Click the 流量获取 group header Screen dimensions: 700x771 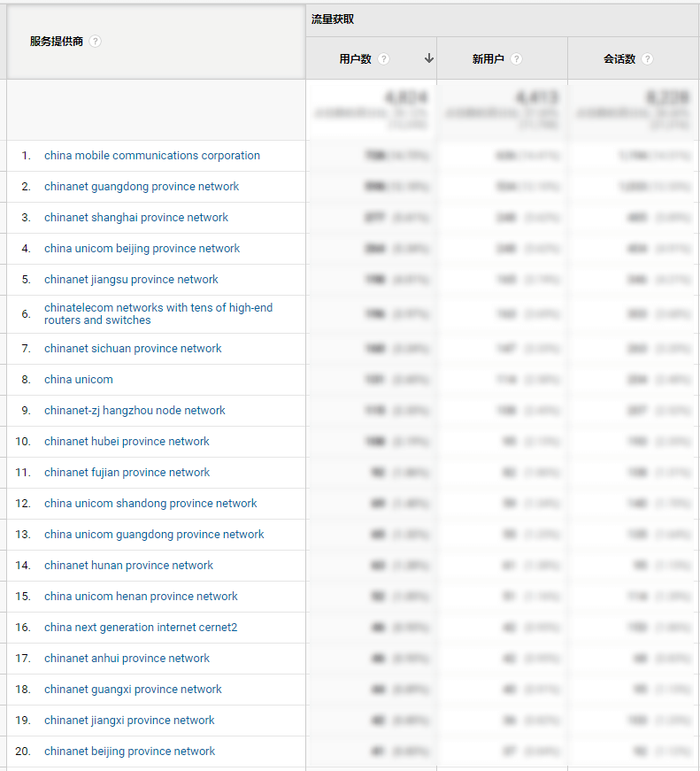(333, 19)
